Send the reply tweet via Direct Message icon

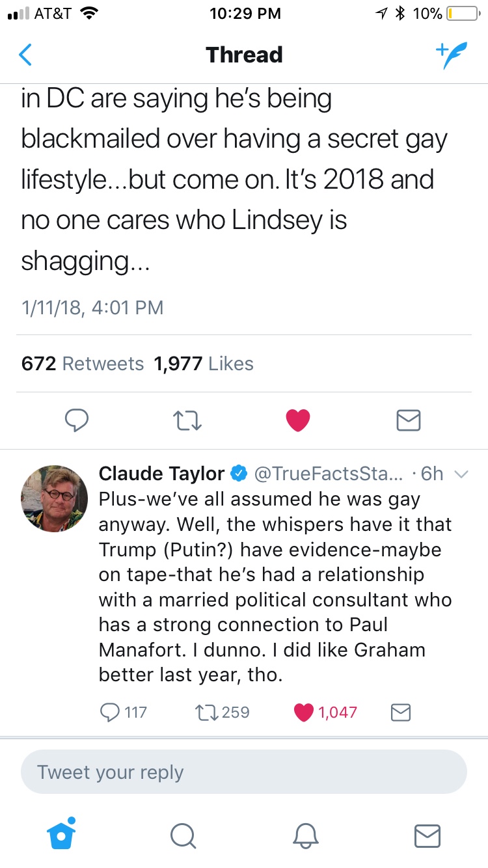[x=400, y=712]
